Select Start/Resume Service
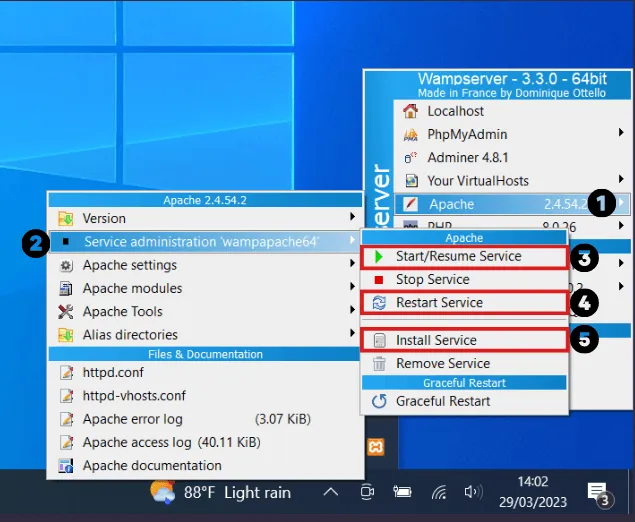The height and width of the screenshot is (522, 635). click(x=464, y=257)
